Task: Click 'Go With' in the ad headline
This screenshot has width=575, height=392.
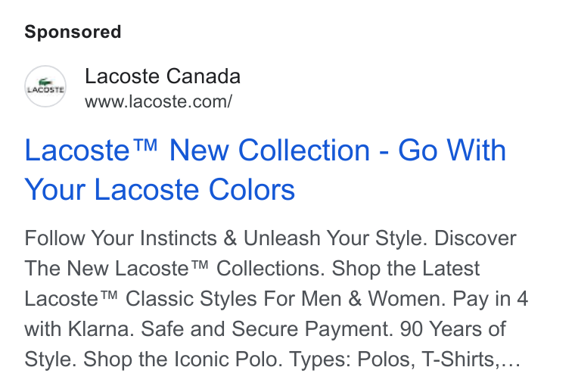Action: click(x=452, y=150)
